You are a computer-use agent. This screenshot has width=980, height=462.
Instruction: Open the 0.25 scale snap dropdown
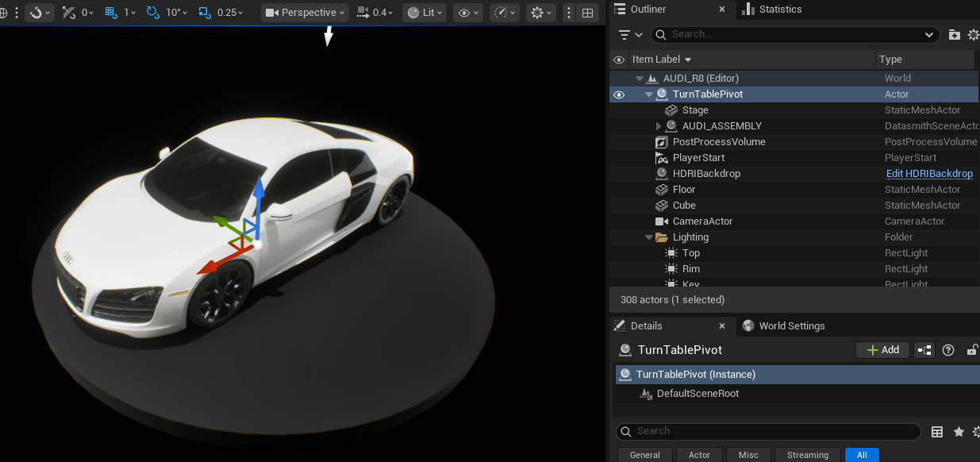tap(231, 13)
